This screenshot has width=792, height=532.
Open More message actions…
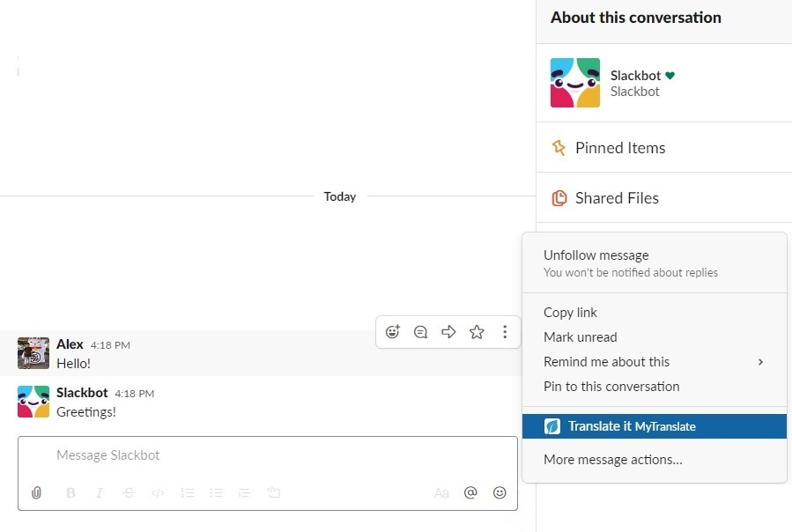(654, 460)
